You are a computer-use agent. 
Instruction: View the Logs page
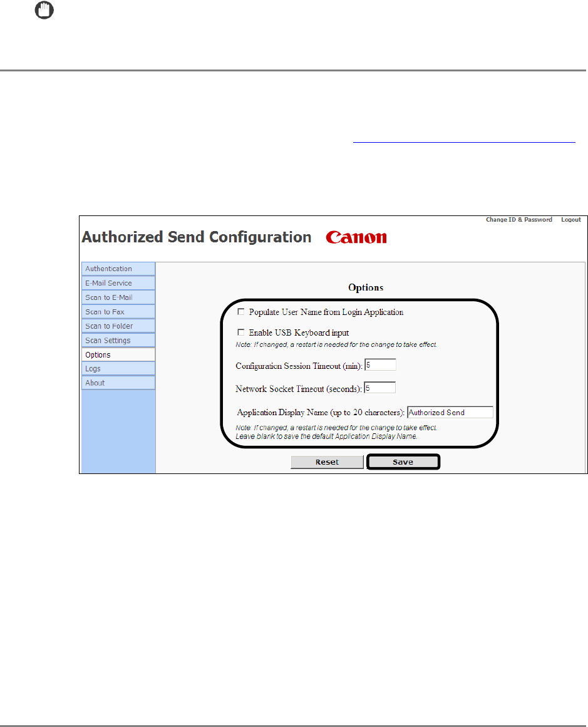pyautogui.click(x=118, y=369)
